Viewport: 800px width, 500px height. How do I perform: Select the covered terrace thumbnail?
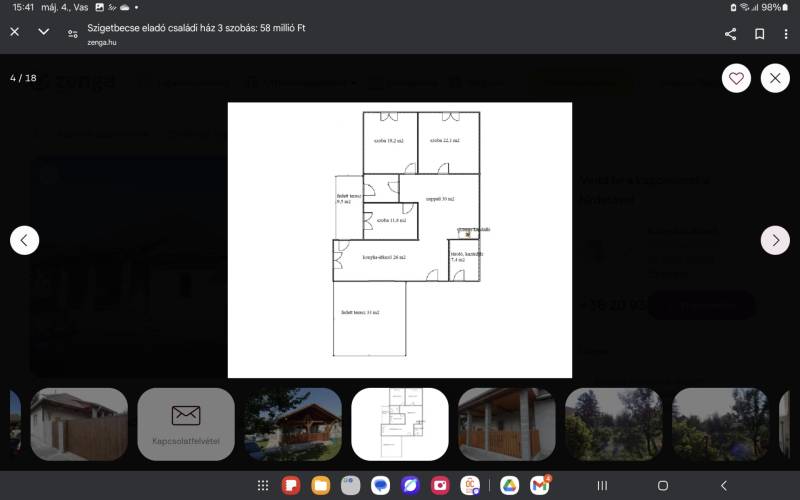(x=507, y=424)
